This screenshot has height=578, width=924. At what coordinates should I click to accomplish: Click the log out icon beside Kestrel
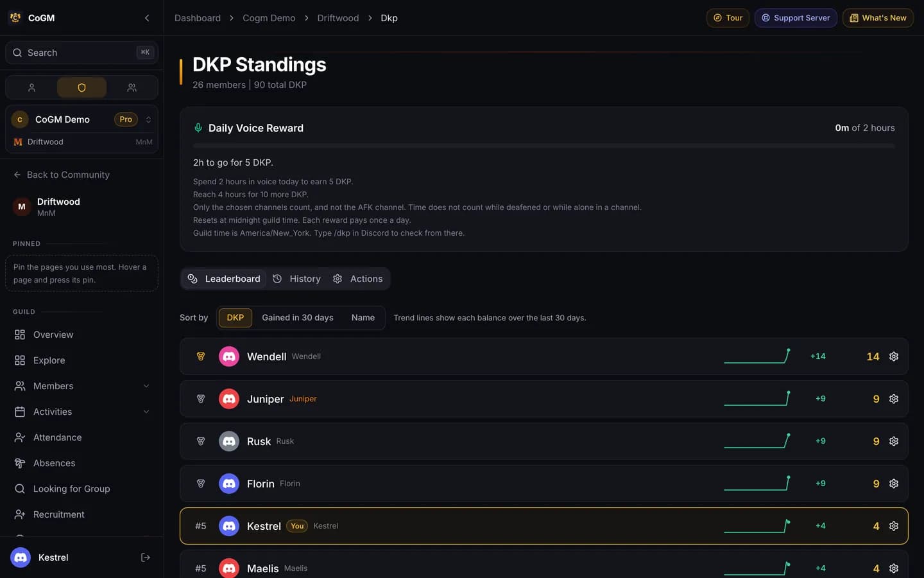point(146,557)
